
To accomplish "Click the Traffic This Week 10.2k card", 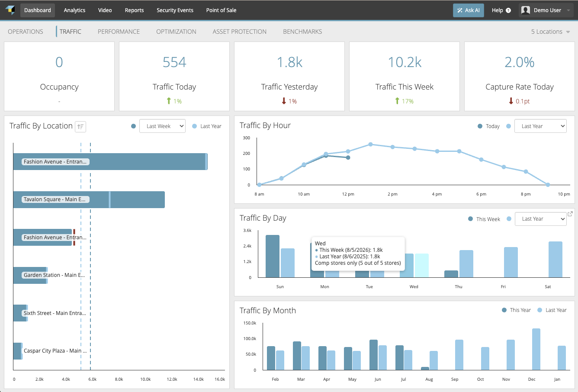I will click(x=405, y=77).
